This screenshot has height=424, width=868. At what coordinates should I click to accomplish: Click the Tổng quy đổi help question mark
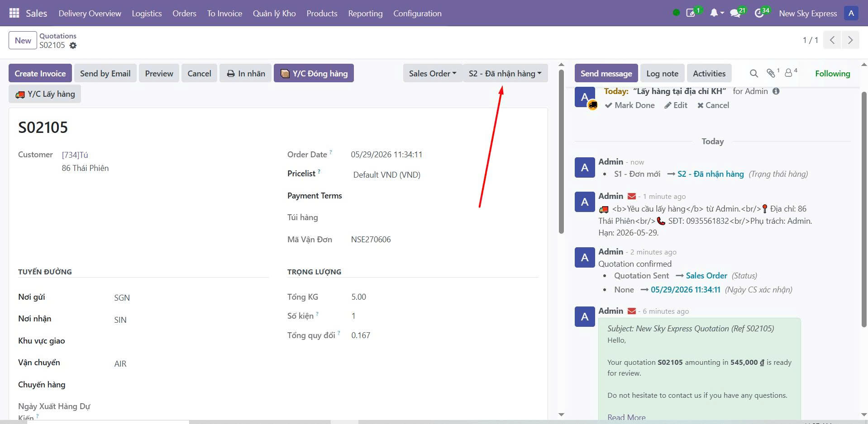339,333
